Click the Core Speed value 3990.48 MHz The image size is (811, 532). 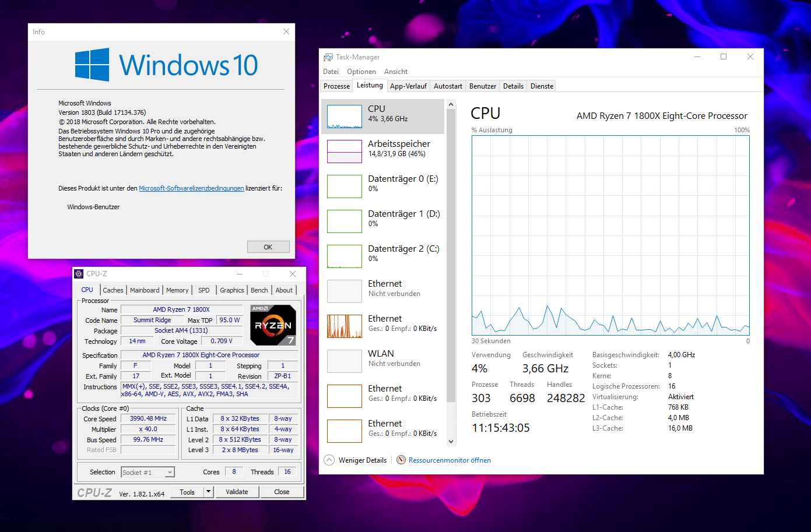148,418
